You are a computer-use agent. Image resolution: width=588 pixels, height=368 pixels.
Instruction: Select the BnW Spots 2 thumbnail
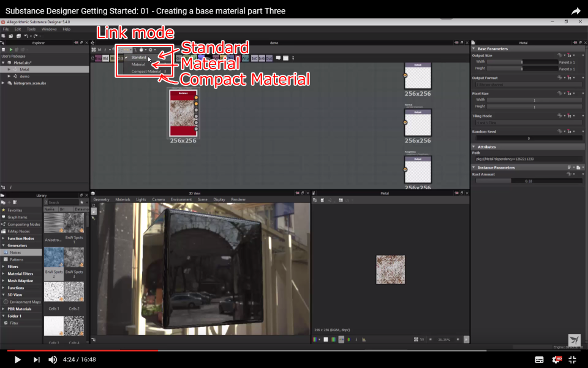[x=54, y=258]
